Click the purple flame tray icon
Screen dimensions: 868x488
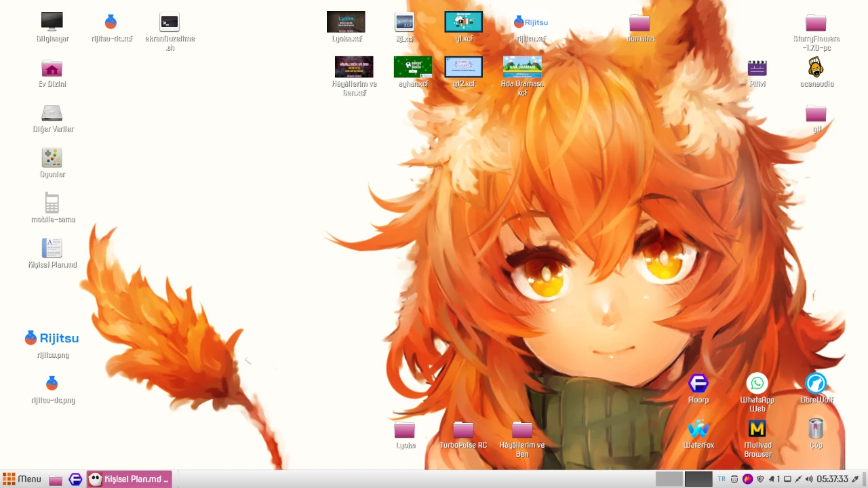[747, 479]
